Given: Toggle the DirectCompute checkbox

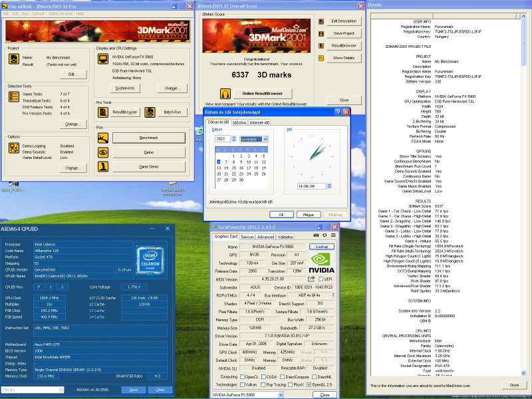Looking at the screenshot, I should click(x=281, y=377).
